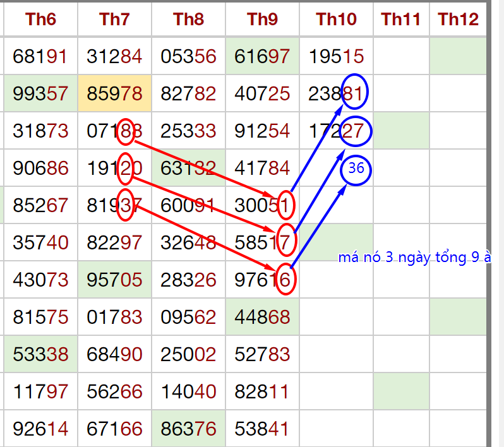Viewport: 504px width, 447px height.
Task: Select cell 31284
Action: (x=114, y=56)
